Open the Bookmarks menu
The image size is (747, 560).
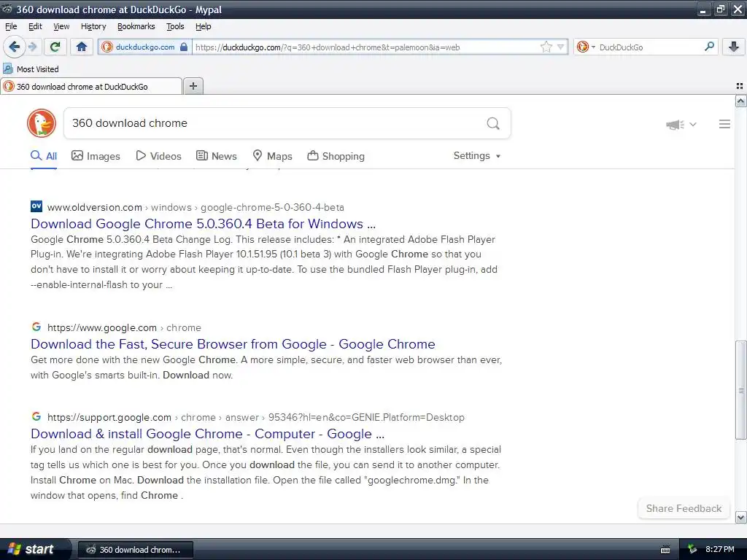(x=136, y=26)
